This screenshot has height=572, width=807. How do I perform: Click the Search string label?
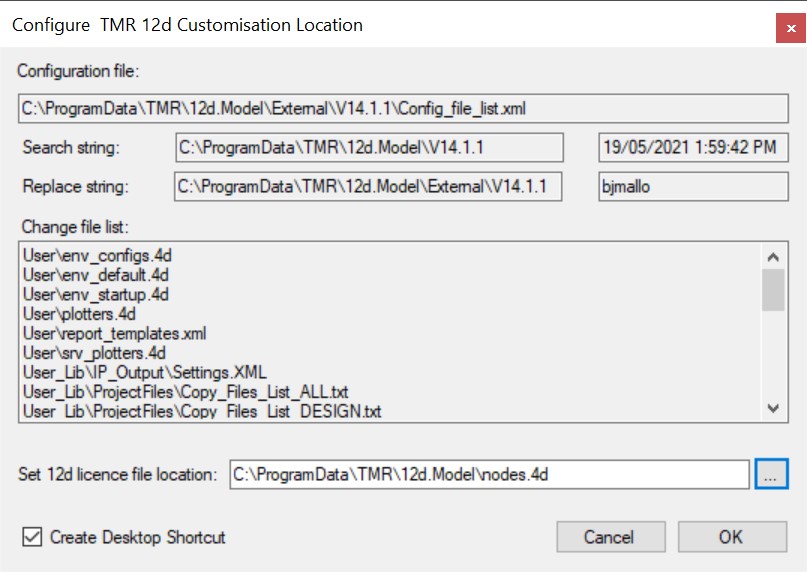tap(71, 148)
